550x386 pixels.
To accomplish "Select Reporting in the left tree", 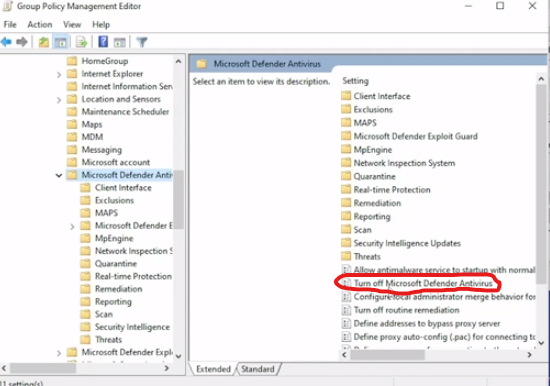I will (x=113, y=302).
